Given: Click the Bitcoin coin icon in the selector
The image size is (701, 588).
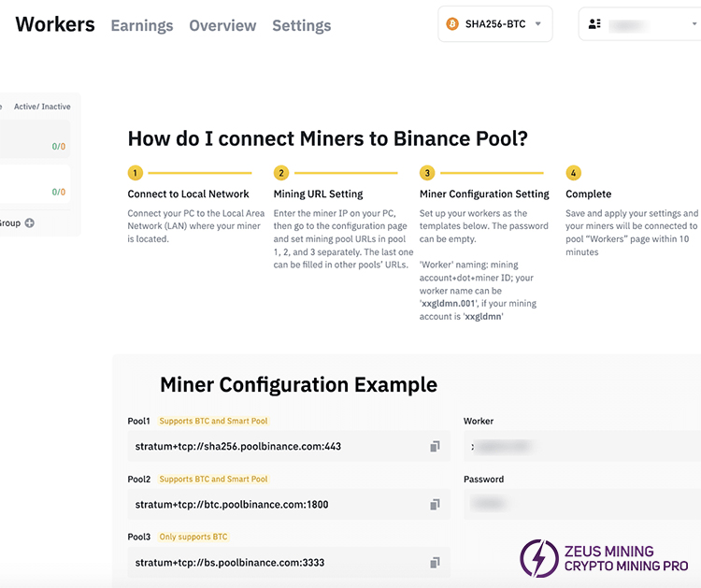Looking at the screenshot, I should tap(451, 24).
